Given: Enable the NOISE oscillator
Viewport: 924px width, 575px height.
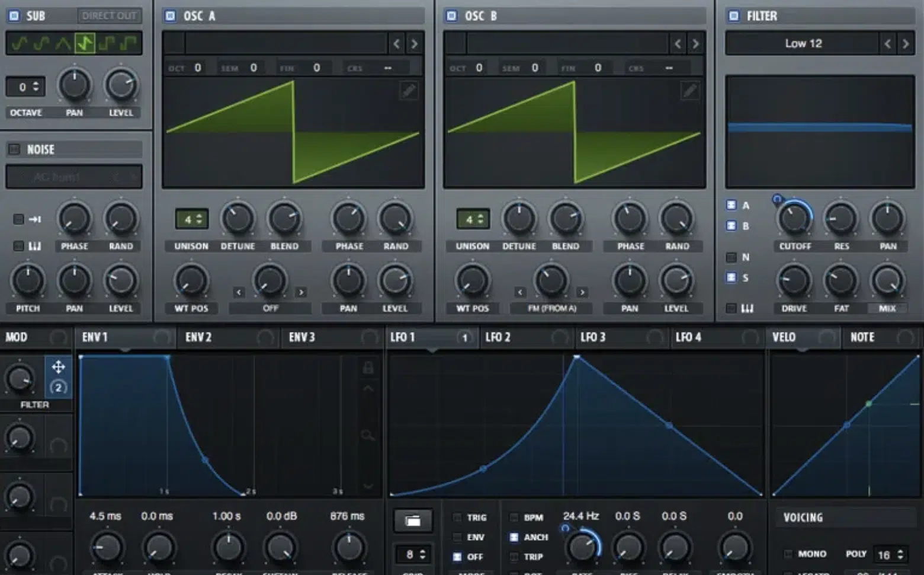Looking at the screenshot, I should (x=14, y=149).
